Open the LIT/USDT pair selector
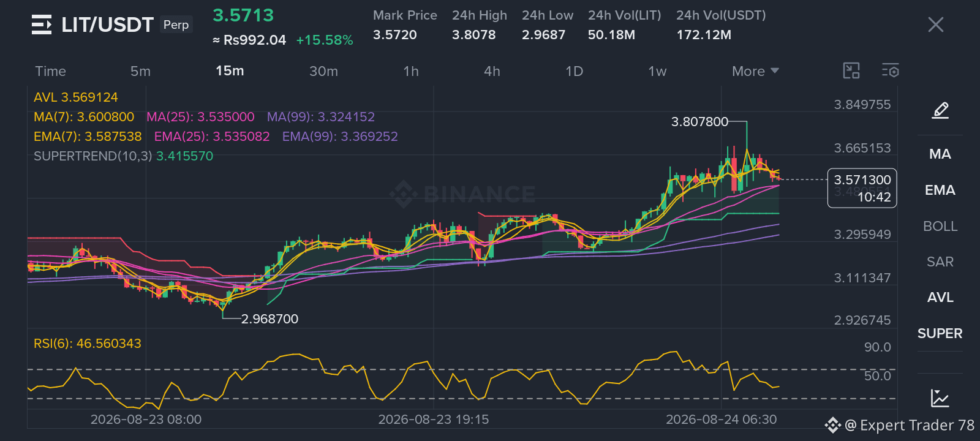 click(107, 24)
